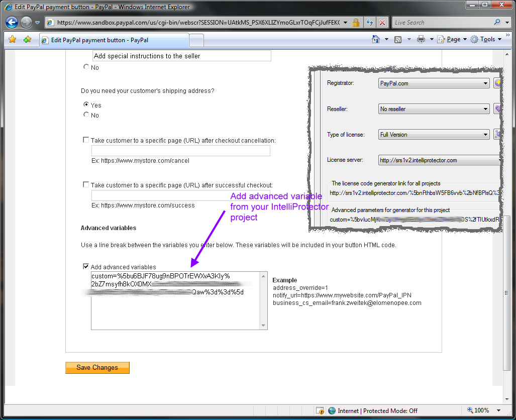Click the advanced variables text area

coord(179,311)
